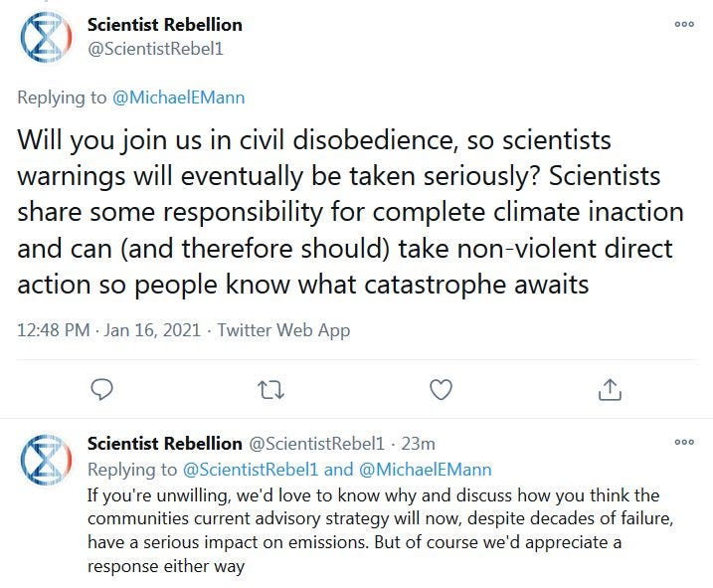Open the profile picture on the main tweet

[x=47, y=38]
